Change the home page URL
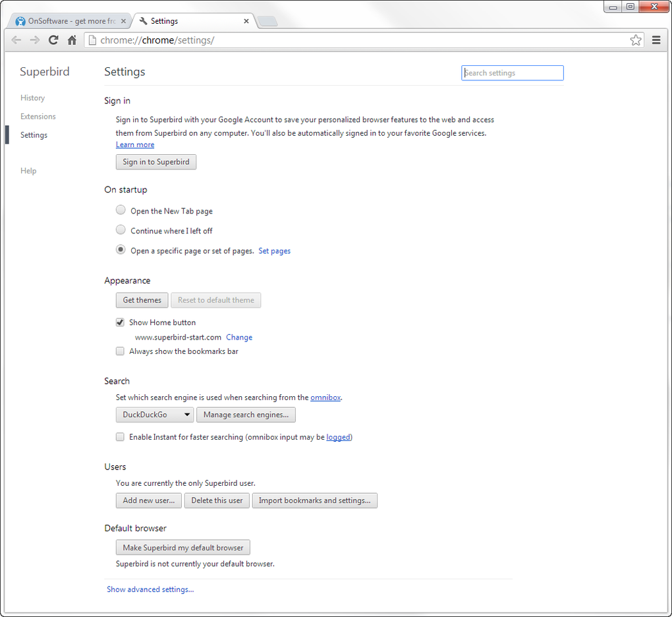 [x=239, y=338]
